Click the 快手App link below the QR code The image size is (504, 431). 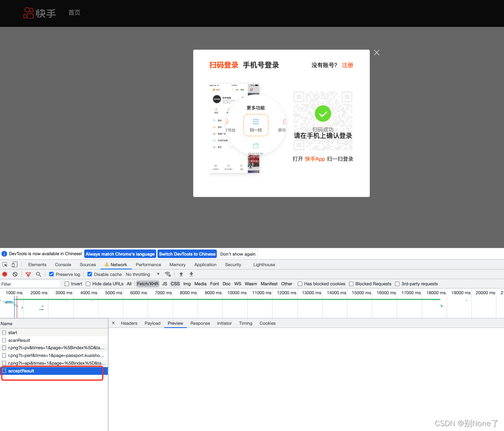315,159
